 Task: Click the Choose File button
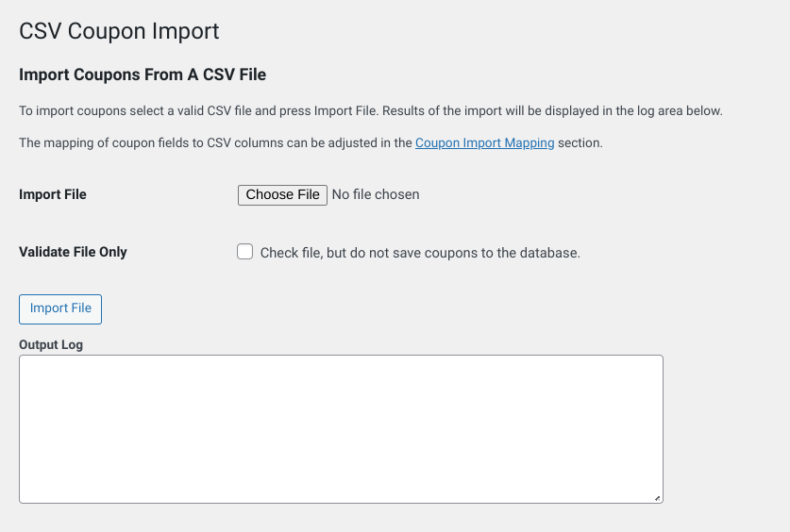click(x=282, y=194)
